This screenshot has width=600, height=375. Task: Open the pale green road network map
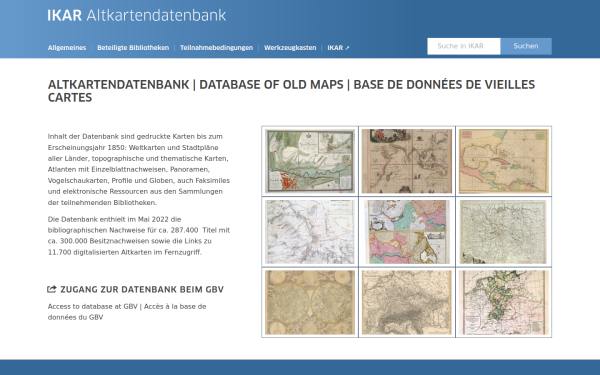coord(504,232)
